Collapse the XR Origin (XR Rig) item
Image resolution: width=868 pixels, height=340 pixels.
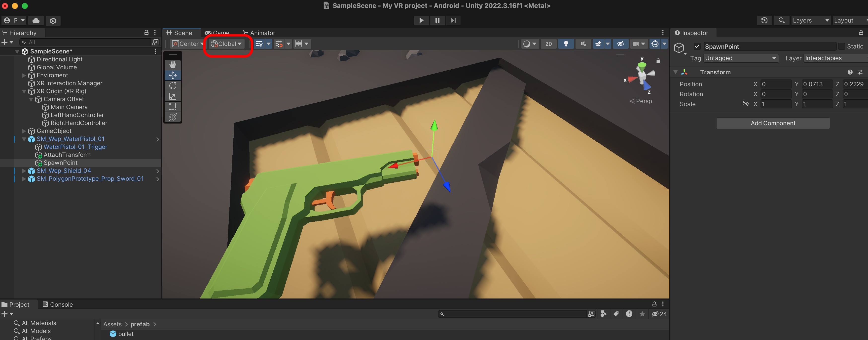(24, 91)
